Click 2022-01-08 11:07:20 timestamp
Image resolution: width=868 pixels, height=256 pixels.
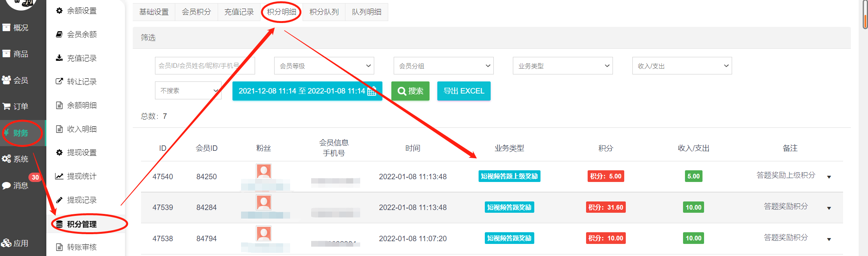coord(413,238)
